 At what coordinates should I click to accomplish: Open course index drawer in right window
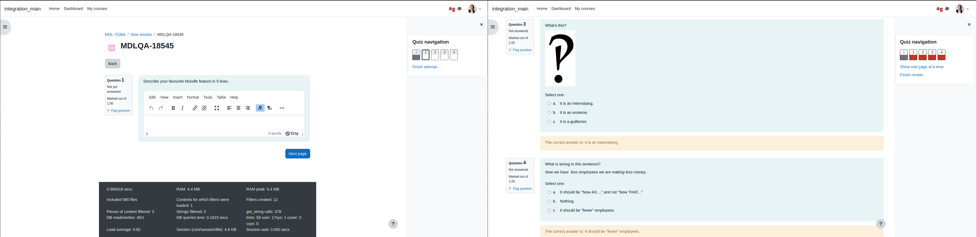493,27
